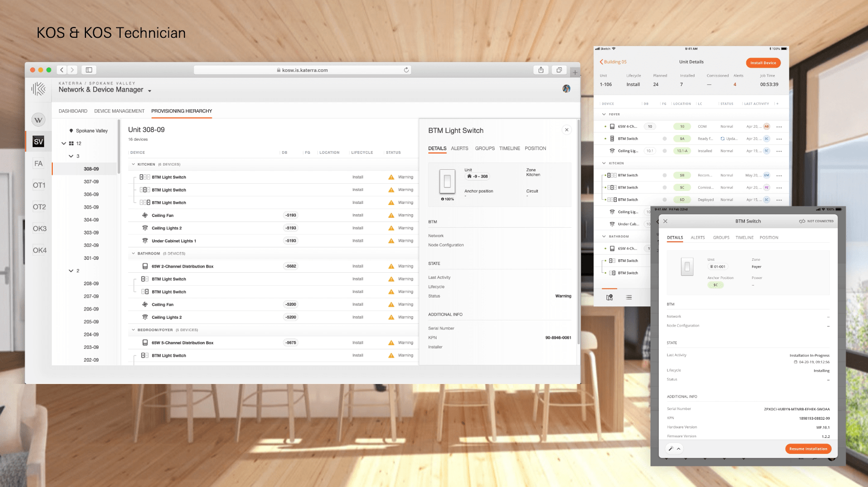Open the user profile avatar

coord(567,88)
